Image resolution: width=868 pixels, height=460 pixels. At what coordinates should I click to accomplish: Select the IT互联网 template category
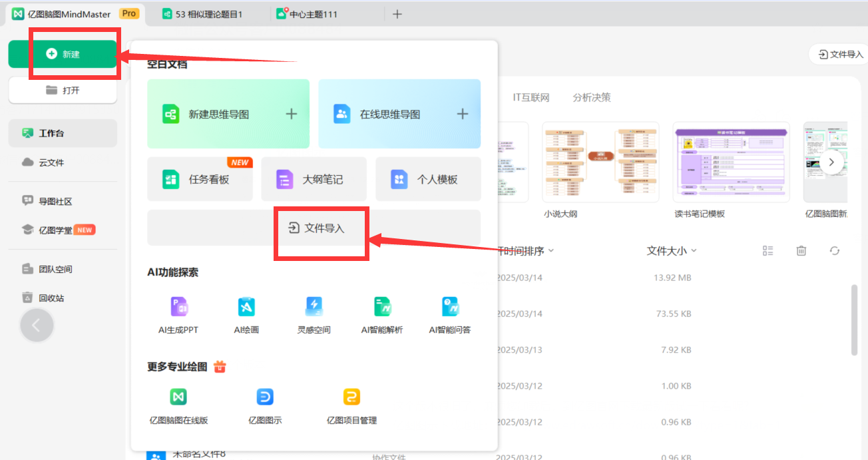point(531,97)
